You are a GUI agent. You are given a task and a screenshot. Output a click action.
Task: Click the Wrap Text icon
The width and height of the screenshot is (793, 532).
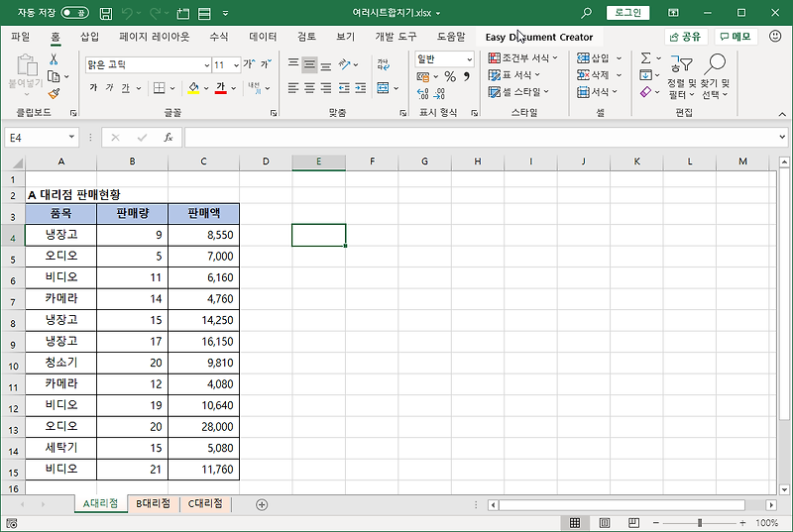(x=383, y=64)
